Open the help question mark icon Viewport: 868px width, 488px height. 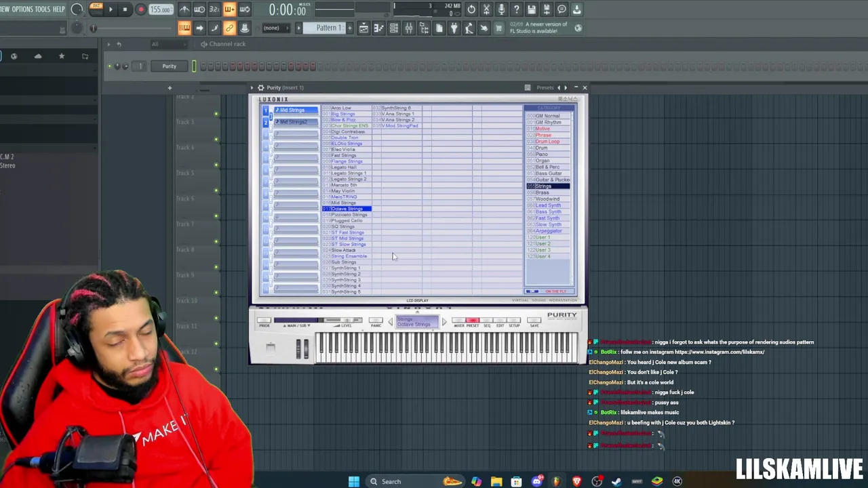[516, 9]
